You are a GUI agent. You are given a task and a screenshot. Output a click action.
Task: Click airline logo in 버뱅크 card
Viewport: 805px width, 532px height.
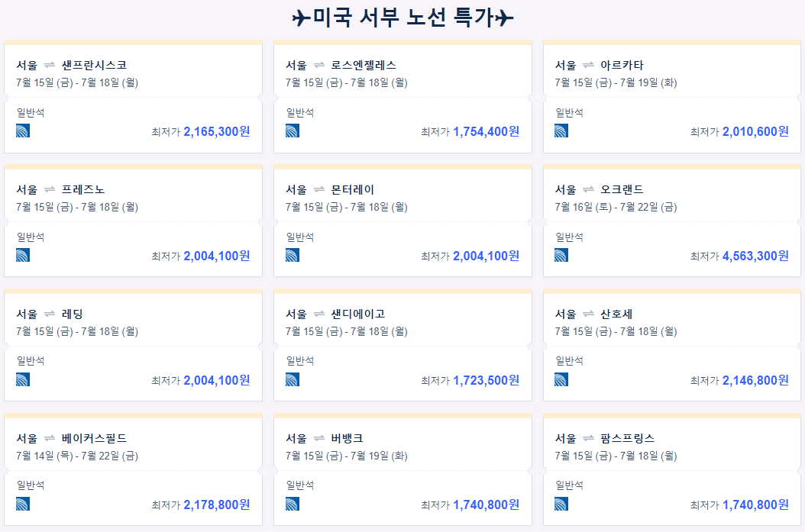coord(292,504)
